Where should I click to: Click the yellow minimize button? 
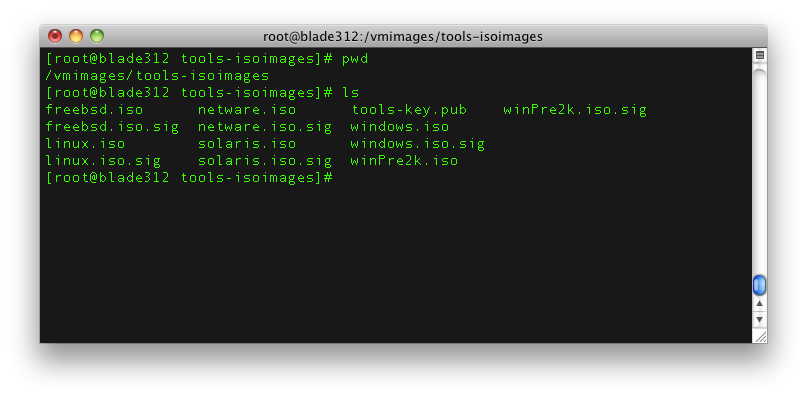click(76, 36)
